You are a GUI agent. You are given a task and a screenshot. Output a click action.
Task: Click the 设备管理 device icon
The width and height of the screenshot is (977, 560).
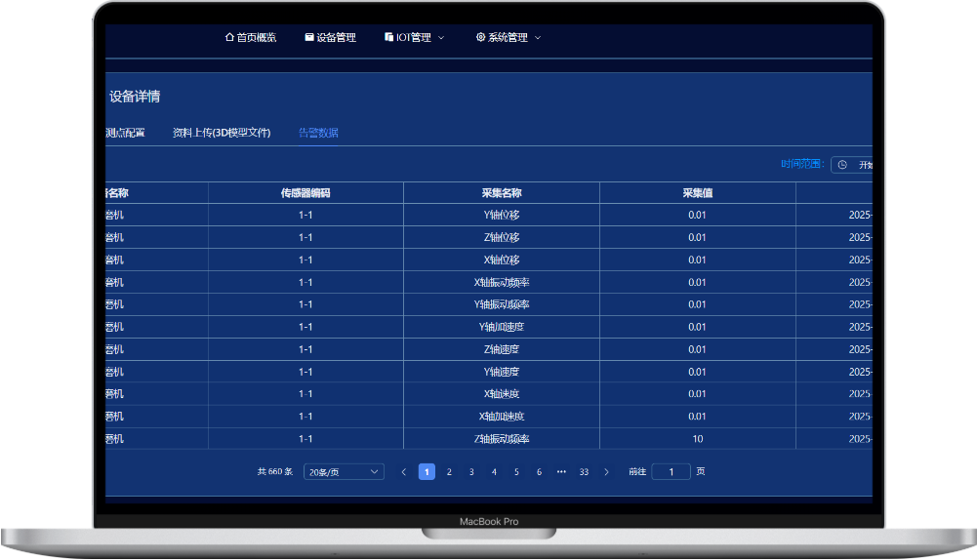pos(309,38)
